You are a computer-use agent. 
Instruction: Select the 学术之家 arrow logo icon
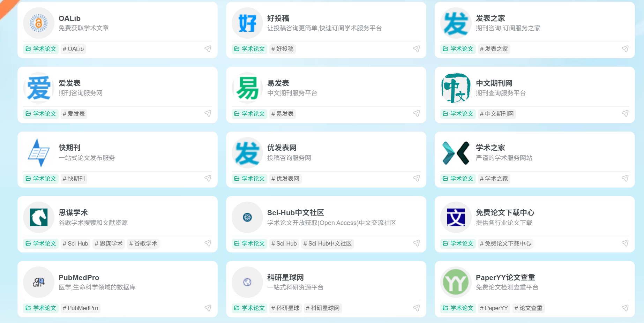(456, 153)
